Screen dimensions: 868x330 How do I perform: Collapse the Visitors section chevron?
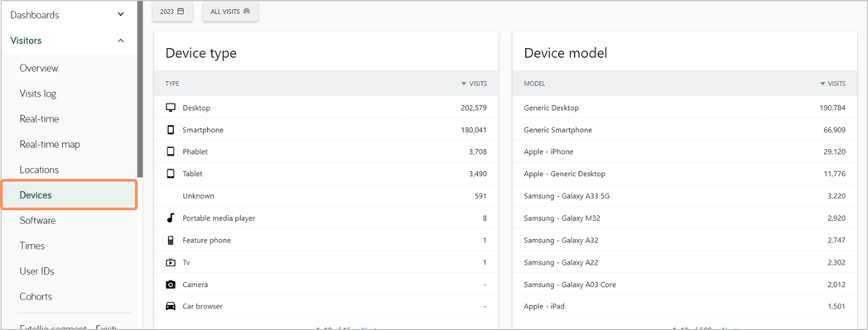point(121,41)
